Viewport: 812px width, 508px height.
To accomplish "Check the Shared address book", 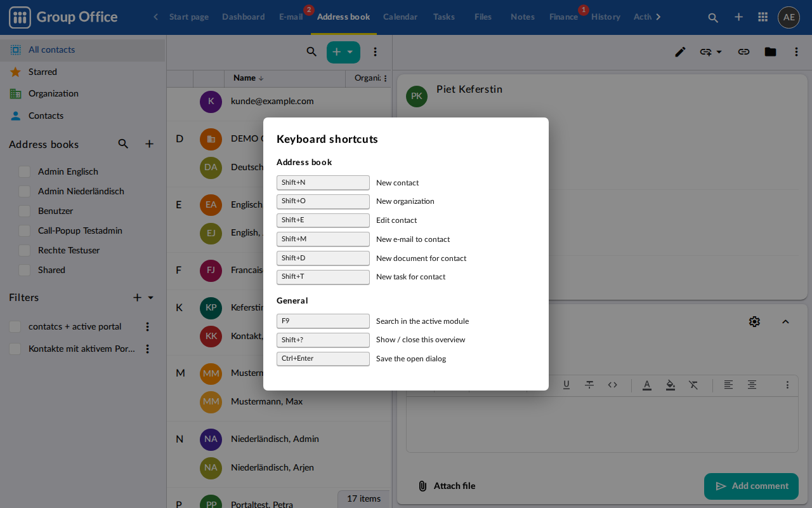I will pyautogui.click(x=25, y=270).
